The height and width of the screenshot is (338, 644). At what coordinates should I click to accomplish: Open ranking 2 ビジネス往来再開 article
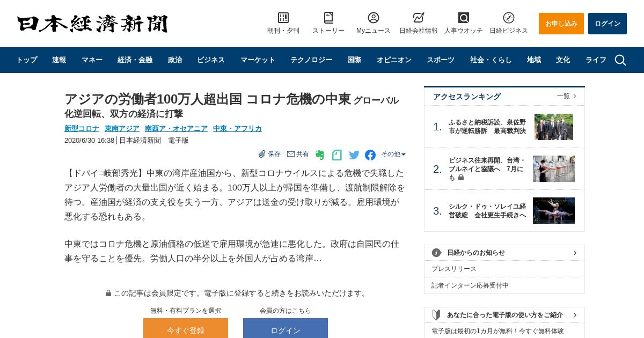click(x=487, y=168)
